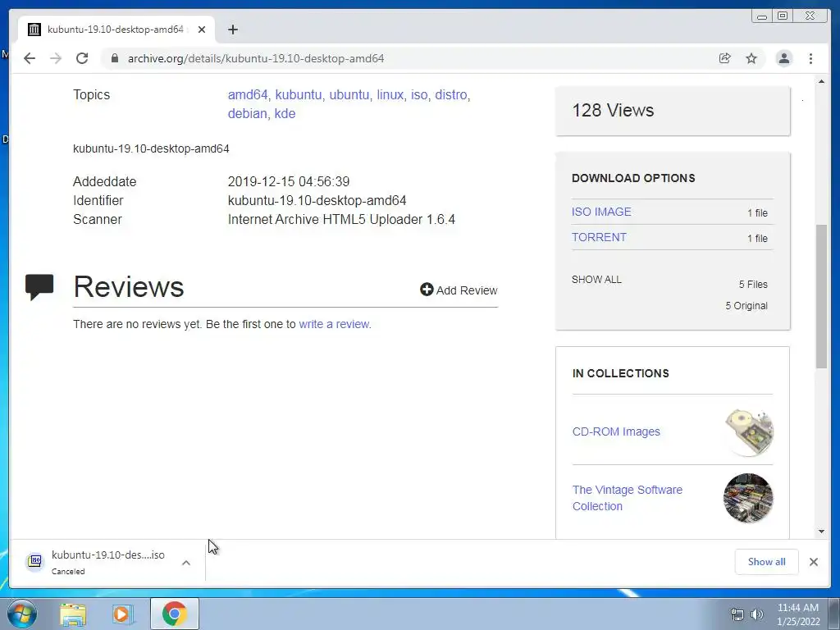
Task: Open the Windows Start button
Action: 22,614
